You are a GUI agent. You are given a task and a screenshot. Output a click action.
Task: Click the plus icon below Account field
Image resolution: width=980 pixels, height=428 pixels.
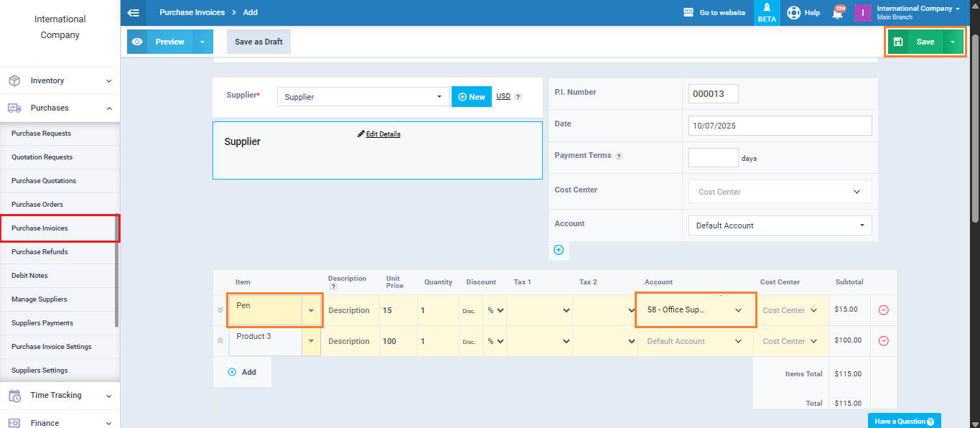[x=559, y=250]
